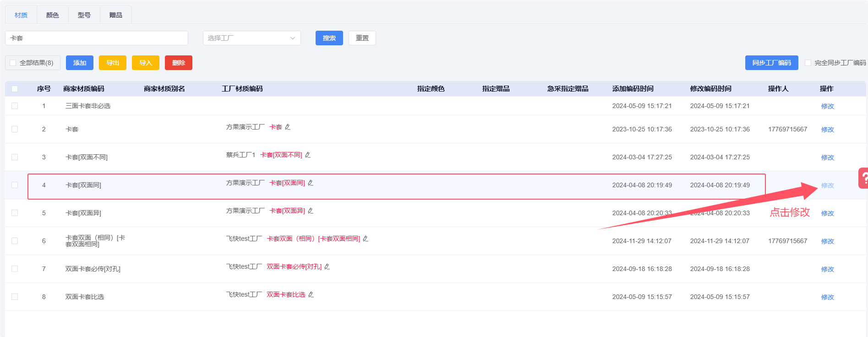Screen dimensions: 868x337
Task: Click edit pencil icon beside 卡套 factory code
Action: pyautogui.click(x=288, y=127)
